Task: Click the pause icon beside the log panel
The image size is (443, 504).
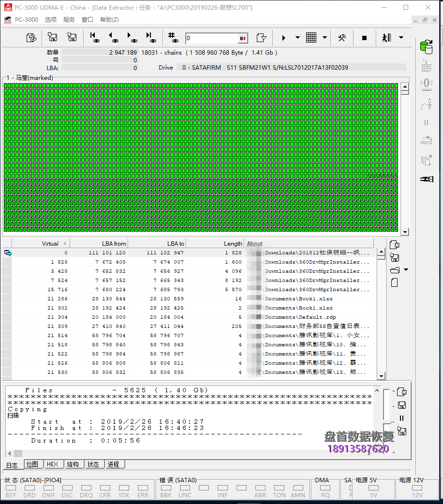Action: pos(401,418)
